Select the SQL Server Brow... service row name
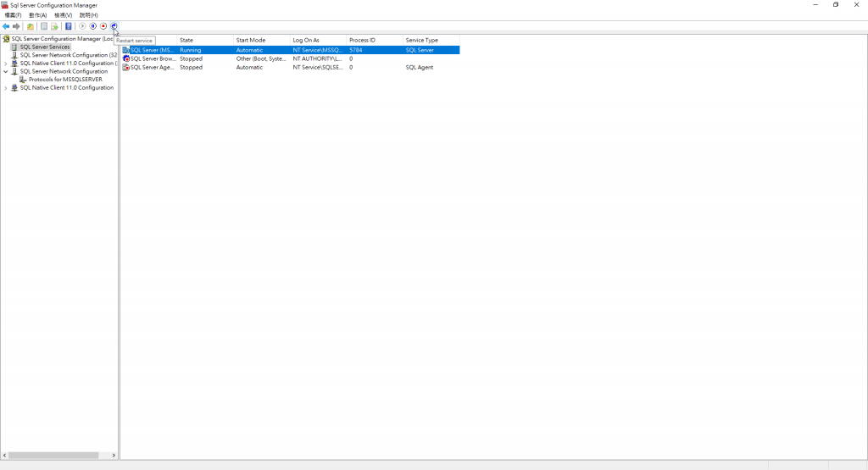The width and height of the screenshot is (868, 470). click(153, 58)
